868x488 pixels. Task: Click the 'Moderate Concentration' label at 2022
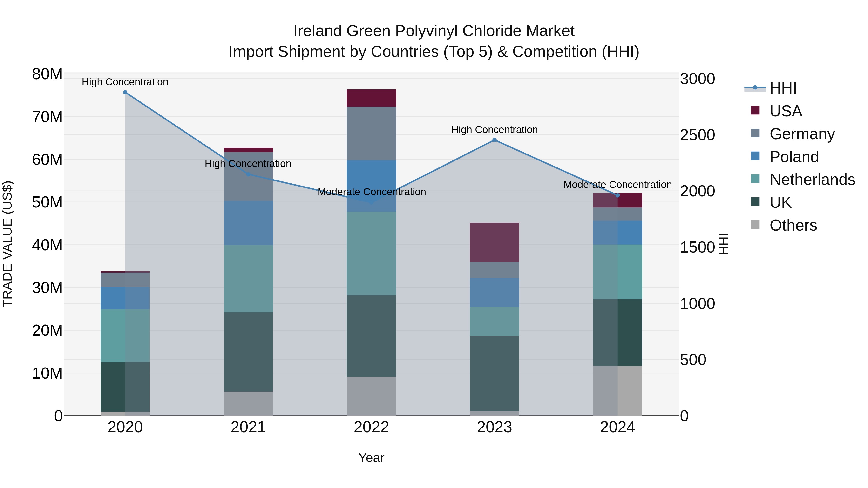pos(372,192)
